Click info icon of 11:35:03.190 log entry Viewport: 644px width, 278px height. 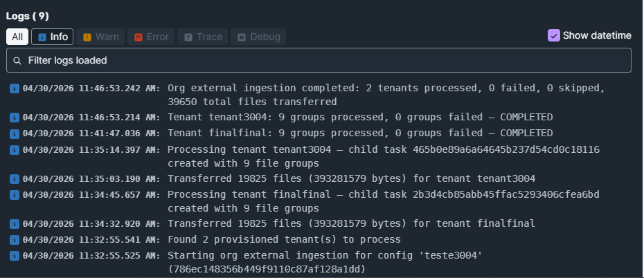15,179
